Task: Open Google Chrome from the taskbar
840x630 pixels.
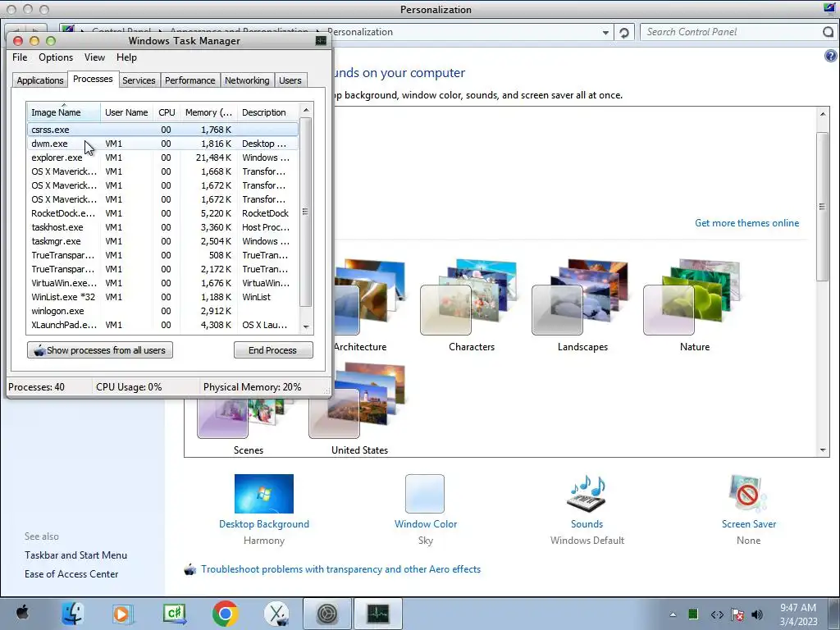Action: 225,614
